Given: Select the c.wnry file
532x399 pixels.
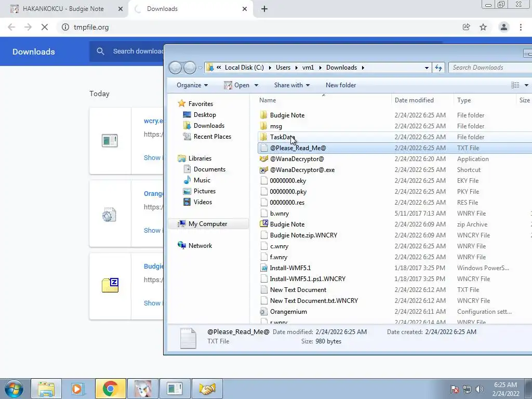Looking at the screenshot, I should click(x=279, y=246).
